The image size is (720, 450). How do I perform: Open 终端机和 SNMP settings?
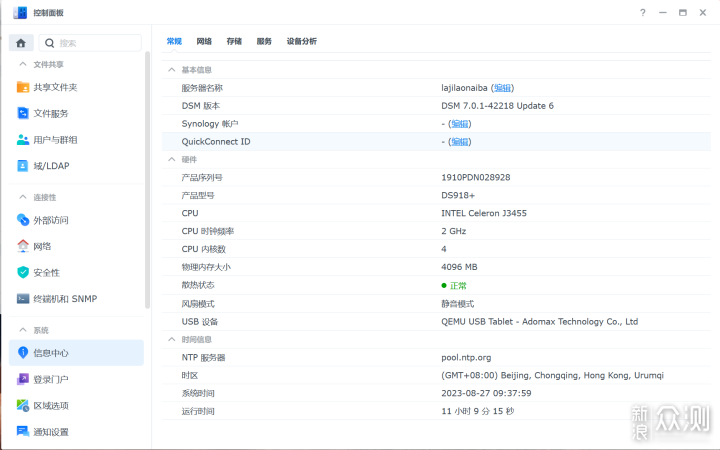tap(64, 299)
